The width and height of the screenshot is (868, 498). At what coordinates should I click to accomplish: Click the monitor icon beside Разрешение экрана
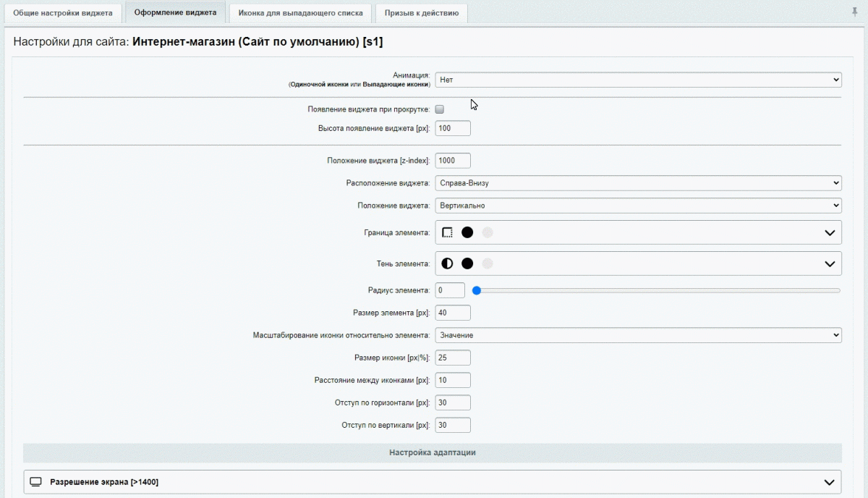(x=36, y=482)
